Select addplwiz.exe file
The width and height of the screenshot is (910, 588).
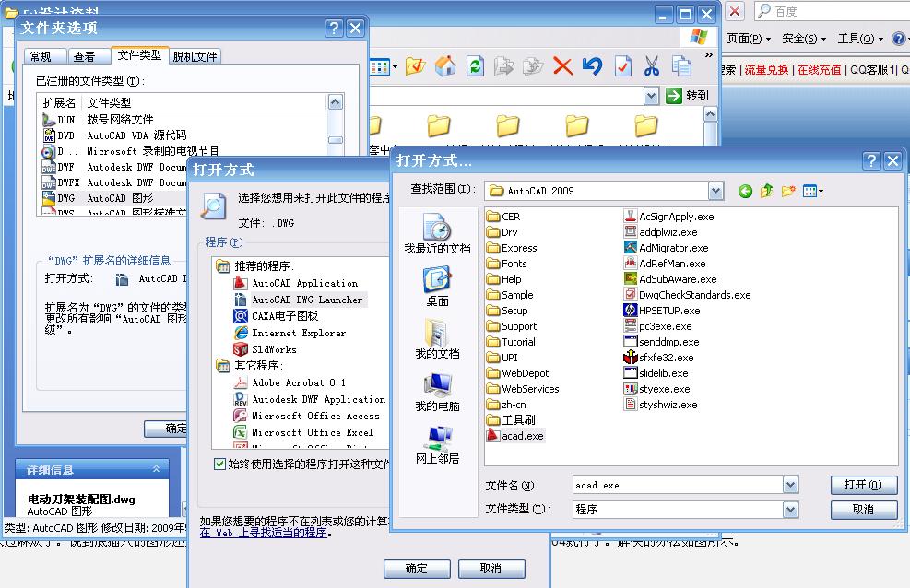[660, 232]
